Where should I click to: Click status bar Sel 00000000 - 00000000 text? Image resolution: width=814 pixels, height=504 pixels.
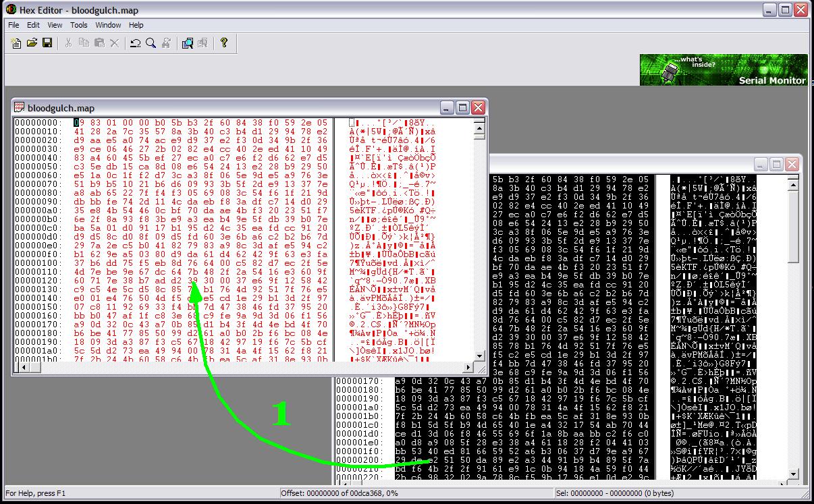[x=614, y=493]
